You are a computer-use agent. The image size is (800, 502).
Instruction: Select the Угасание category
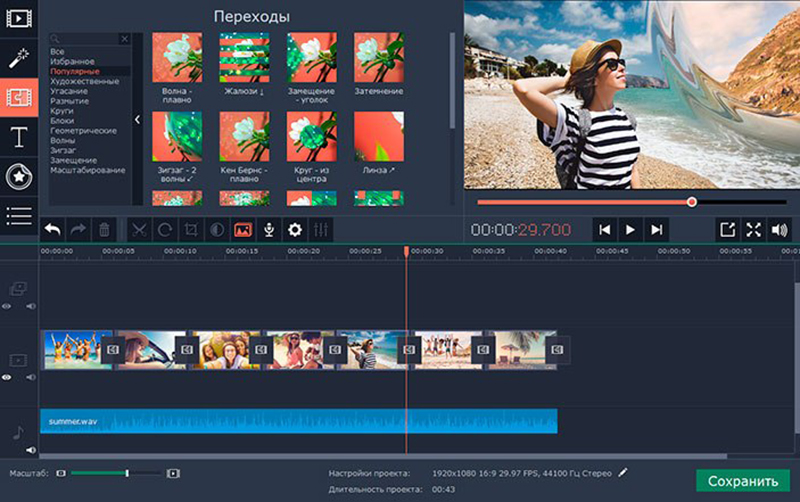click(x=68, y=91)
